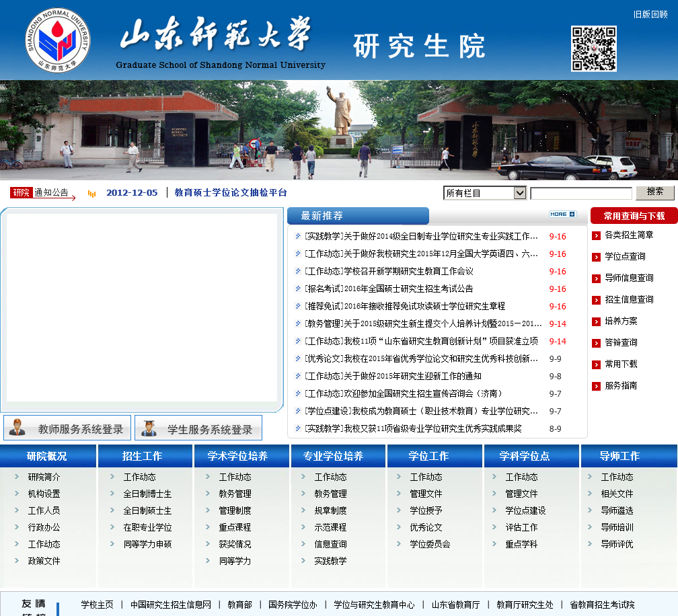Viewport: 678px width, 616px height.
Task: Click the red arrow icon beside 学位点查询
Action: [596, 257]
